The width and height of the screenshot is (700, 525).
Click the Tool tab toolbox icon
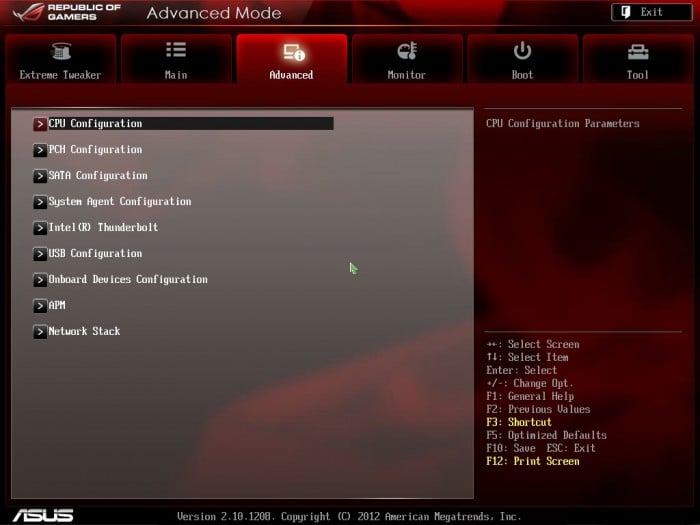coord(638,52)
